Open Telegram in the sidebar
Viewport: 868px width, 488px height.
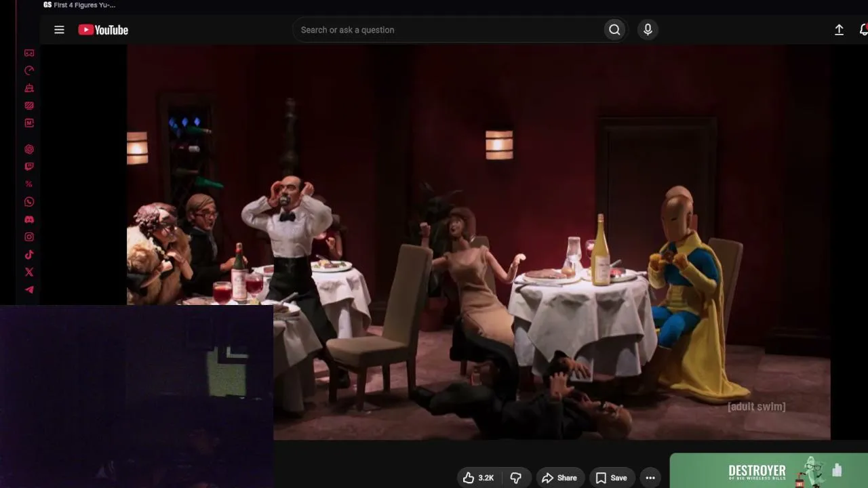29,290
